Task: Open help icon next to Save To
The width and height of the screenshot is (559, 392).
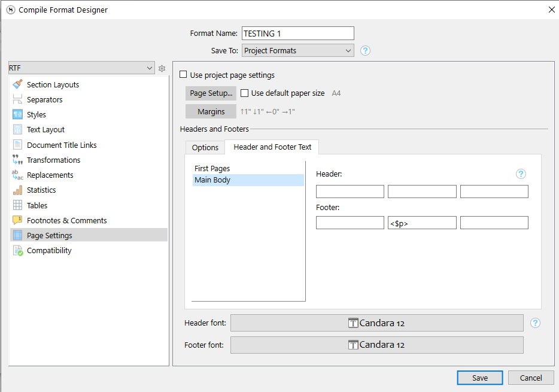Action: tap(365, 51)
